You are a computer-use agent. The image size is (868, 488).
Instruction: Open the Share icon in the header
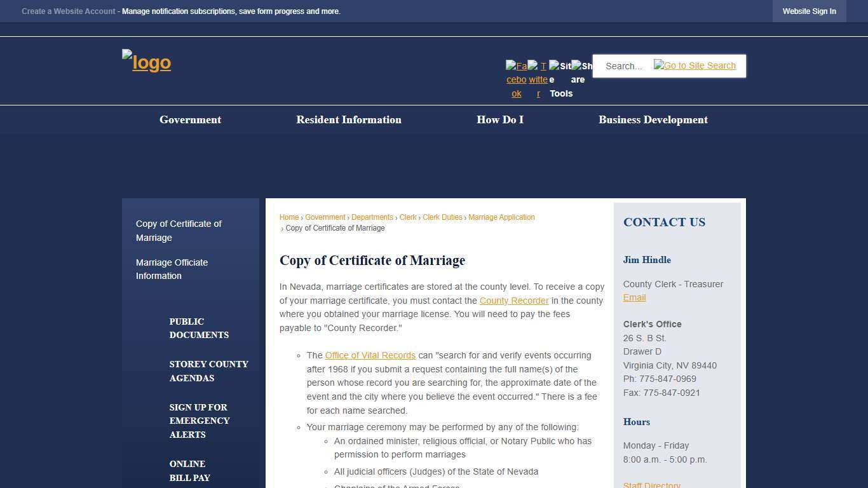click(x=580, y=72)
